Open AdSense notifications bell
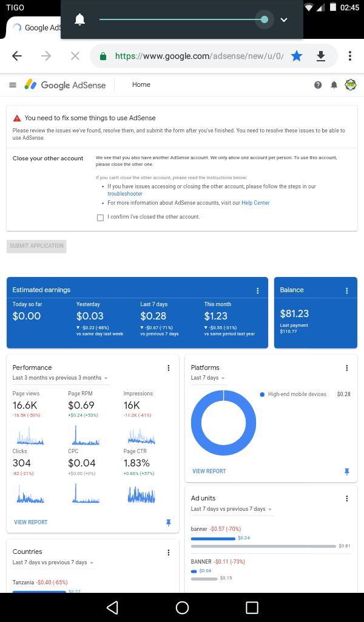Screen dimensions: 364x622 (x=334, y=85)
